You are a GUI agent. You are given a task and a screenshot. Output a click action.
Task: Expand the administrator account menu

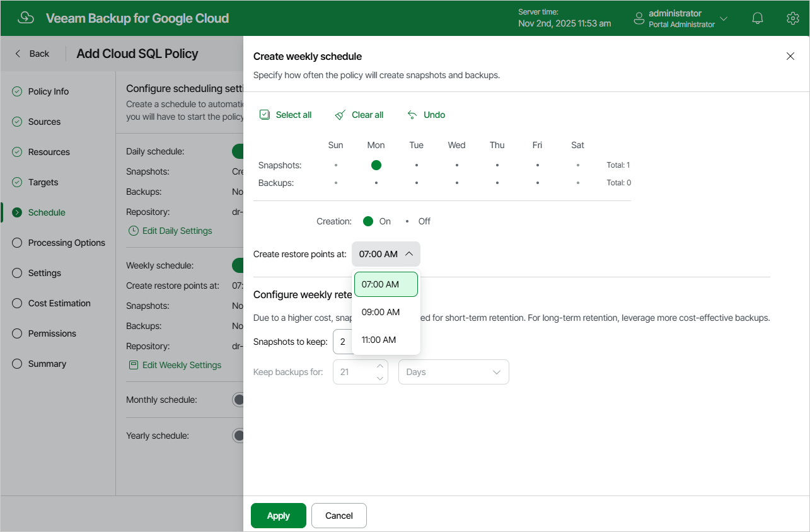[x=724, y=18]
